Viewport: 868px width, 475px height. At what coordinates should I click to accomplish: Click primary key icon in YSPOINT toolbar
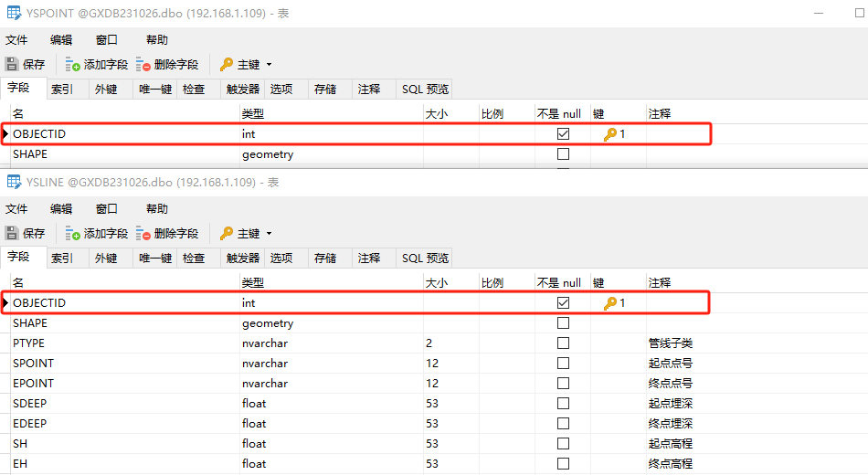pos(227,65)
